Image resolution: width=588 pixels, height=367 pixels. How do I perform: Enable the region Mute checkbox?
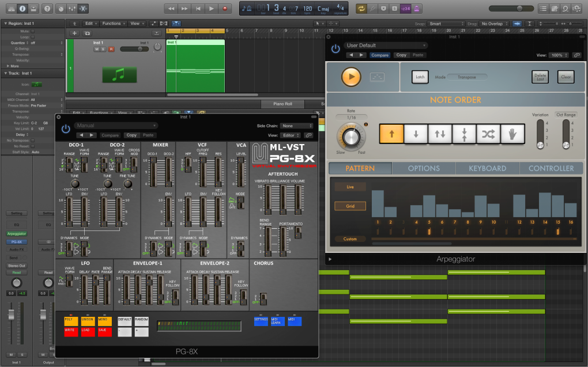(33, 31)
